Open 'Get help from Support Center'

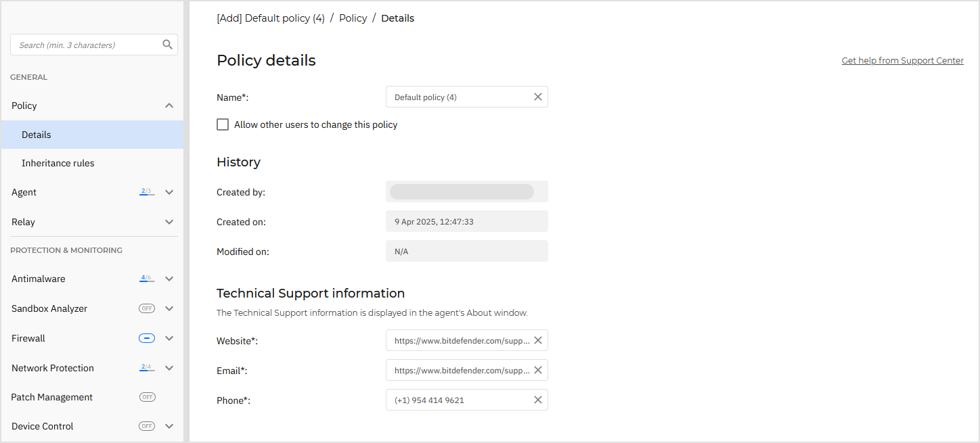[902, 60]
